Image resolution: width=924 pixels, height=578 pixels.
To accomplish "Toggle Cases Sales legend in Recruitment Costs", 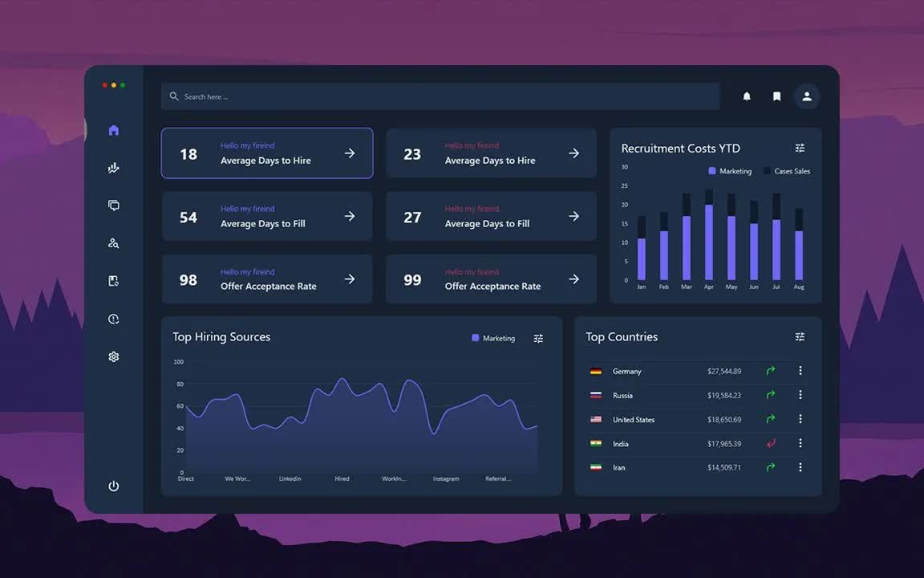I will coord(787,171).
